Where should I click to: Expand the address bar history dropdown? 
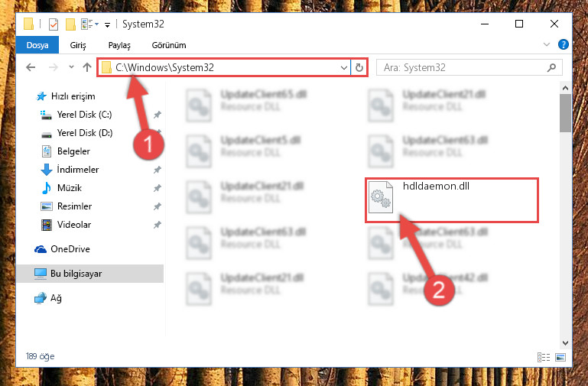343,68
